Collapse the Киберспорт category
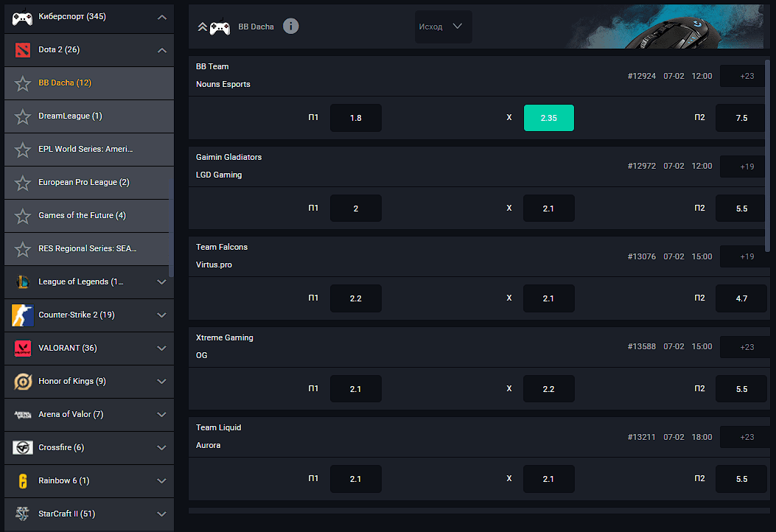Screen dimensions: 776x532 pyautogui.click(x=162, y=18)
